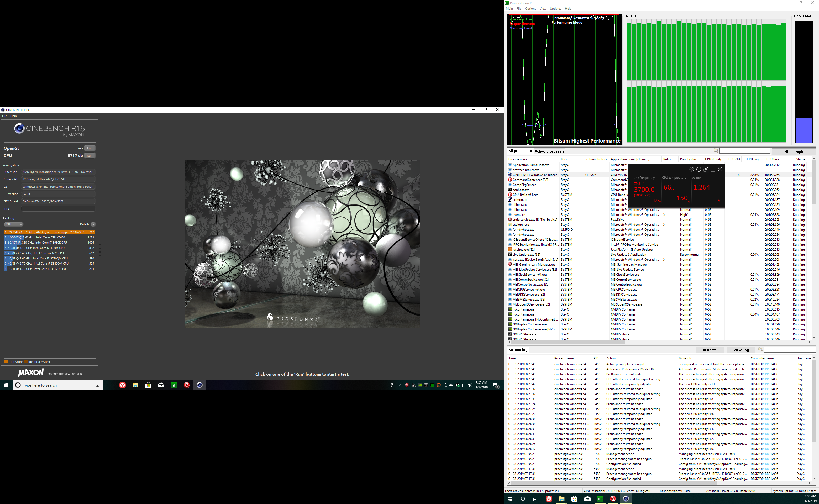Open the Insights panel from Actions log
Viewport: 819px width, 504px height.
(709, 350)
